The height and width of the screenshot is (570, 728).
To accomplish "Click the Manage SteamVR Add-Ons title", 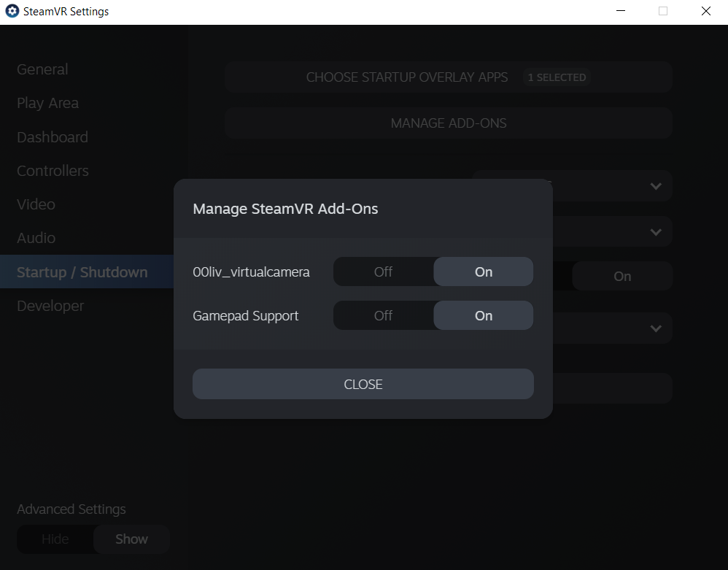I will [x=285, y=209].
